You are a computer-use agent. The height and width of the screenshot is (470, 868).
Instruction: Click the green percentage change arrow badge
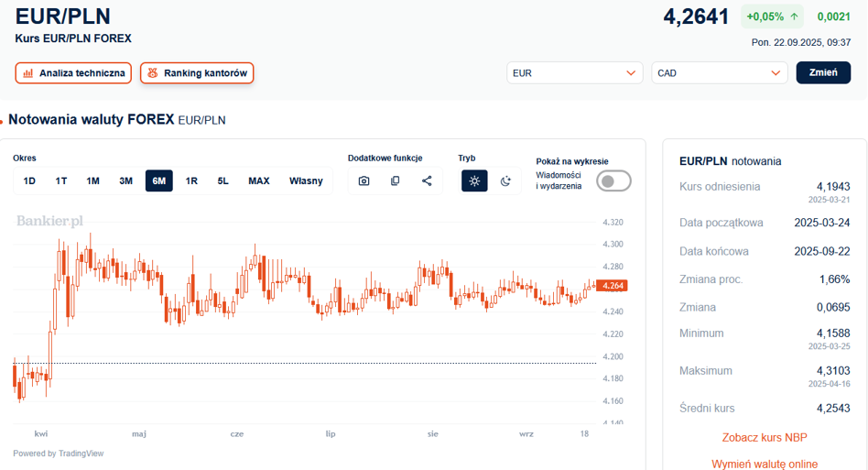[x=772, y=16]
